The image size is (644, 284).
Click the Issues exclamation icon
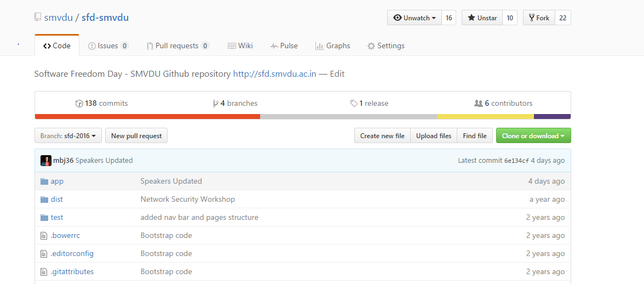coord(92,46)
